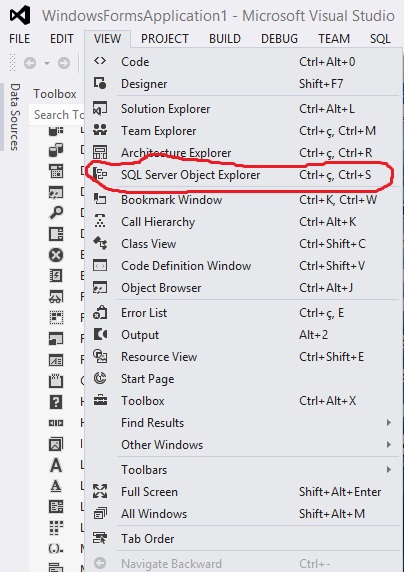This screenshot has height=572, width=405.
Task: Click the Designer menu icon
Action: pyautogui.click(x=100, y=83)
